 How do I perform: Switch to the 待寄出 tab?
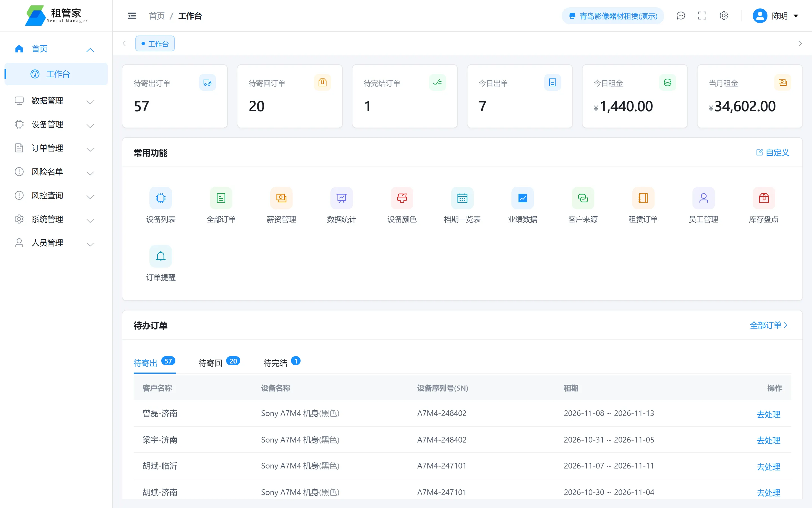[x=154, y=363]
